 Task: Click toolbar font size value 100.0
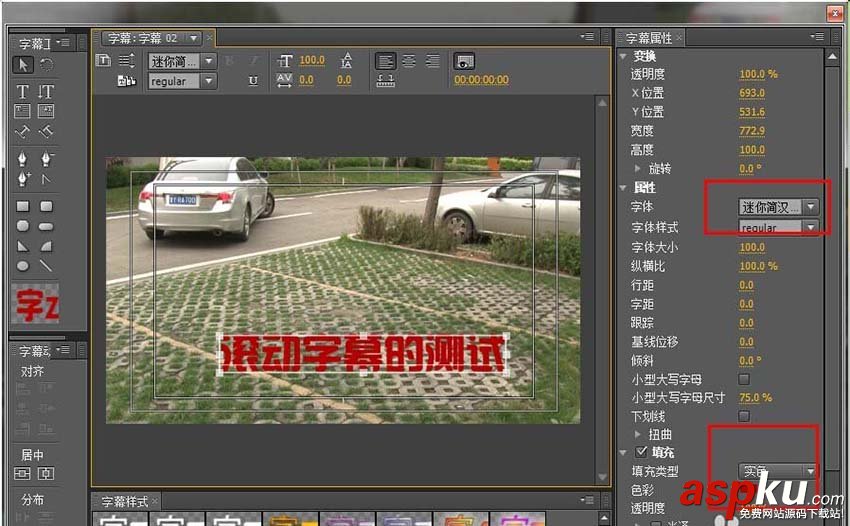pos(312,60)
